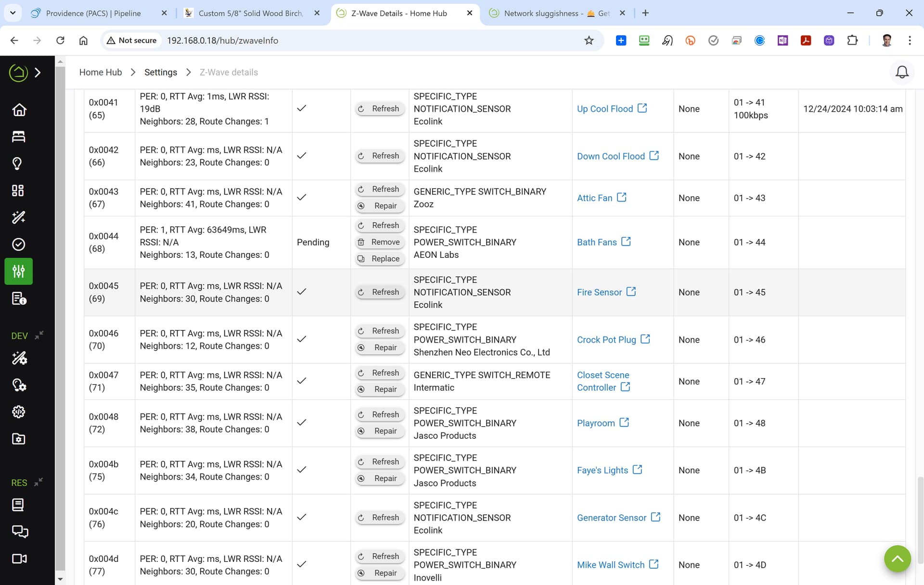Open the RES video camera icon
Image resolution: width=924 pixels, height=585 pixels.
19,559
